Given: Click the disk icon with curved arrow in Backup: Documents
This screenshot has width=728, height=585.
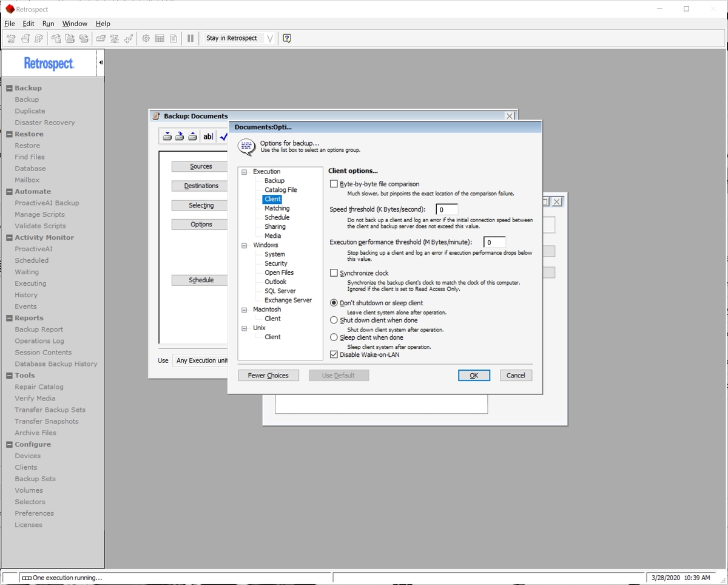Looking at the screenshot, I should coord(180,137).
